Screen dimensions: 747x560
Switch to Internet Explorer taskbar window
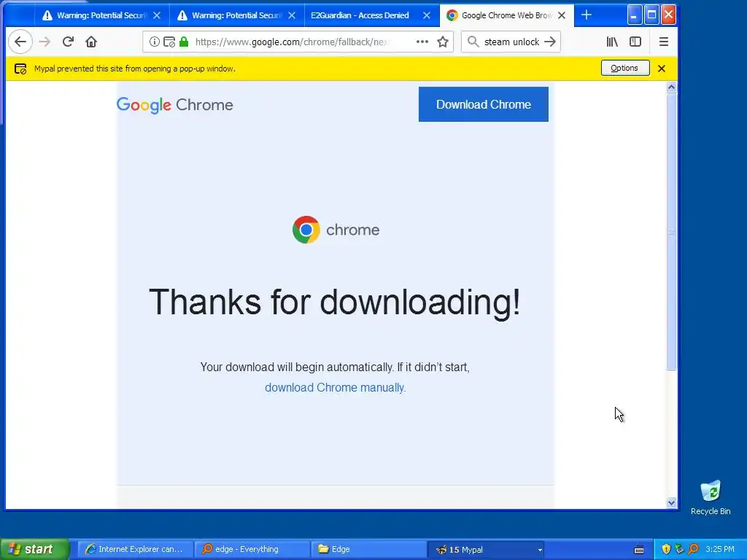coord(136,550)
